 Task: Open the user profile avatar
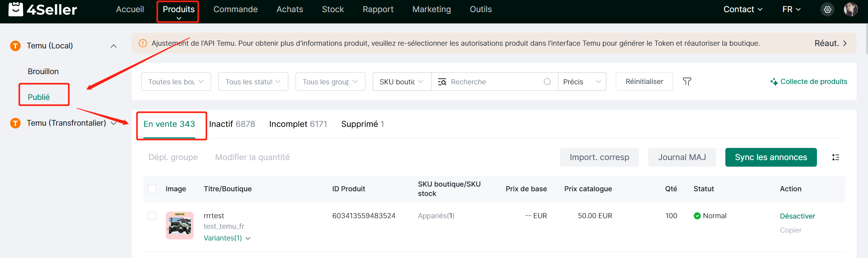coord(851,9)
